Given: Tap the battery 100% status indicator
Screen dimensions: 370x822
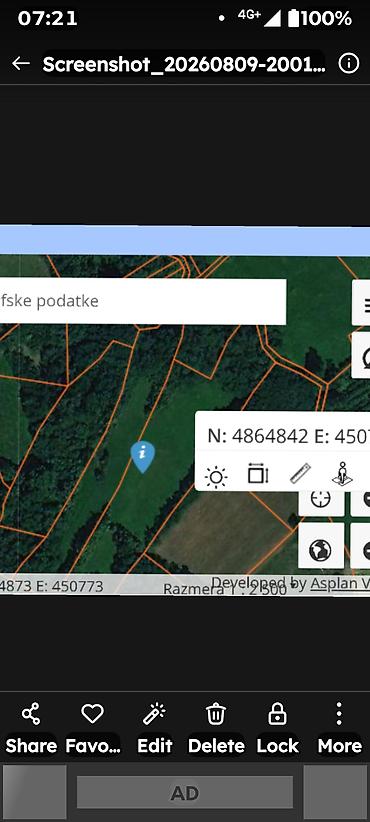Looking at the screenshot, I should tap(320, 19).
